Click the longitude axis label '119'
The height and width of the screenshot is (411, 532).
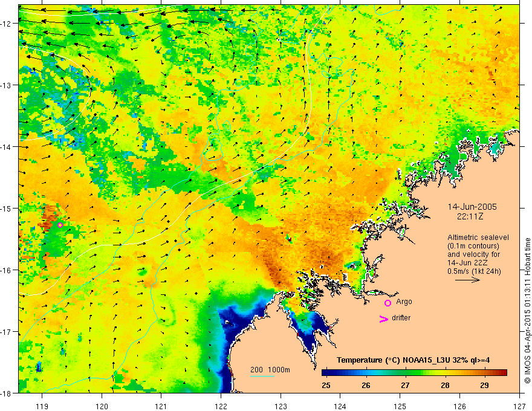point(42,406)
